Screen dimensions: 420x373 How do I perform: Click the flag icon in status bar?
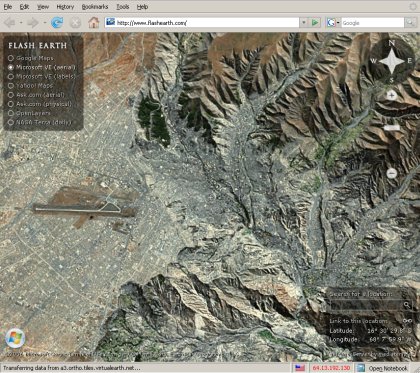tap(300, 368)
